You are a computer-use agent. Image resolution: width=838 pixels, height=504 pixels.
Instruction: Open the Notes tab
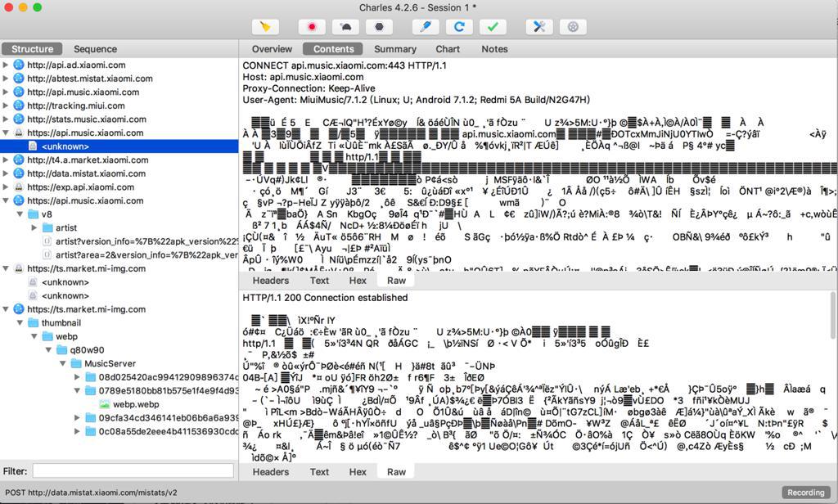pyautogui.click(x=494, y=48)
